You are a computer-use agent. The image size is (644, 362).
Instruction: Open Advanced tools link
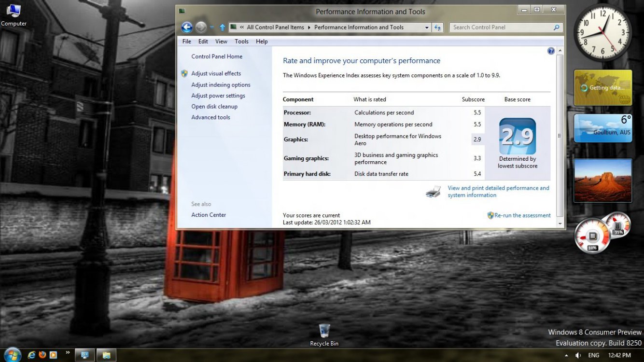click(210, 117)
